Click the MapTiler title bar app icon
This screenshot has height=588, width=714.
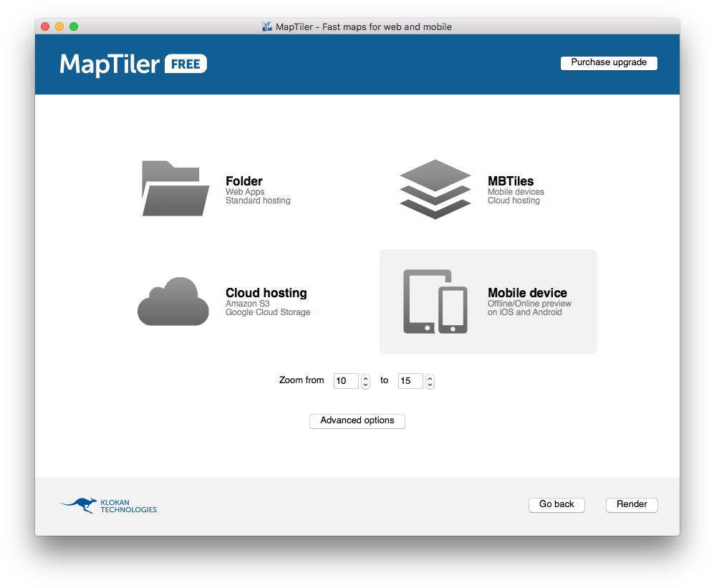267,27
